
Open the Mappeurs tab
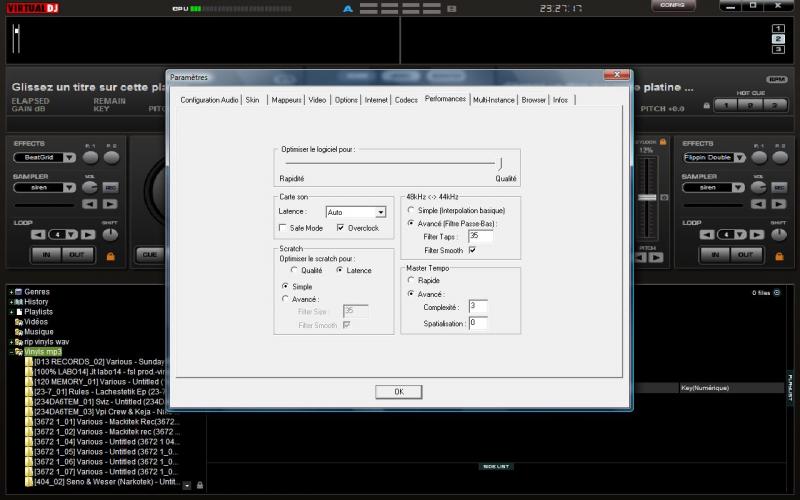(x=286, y=100)
